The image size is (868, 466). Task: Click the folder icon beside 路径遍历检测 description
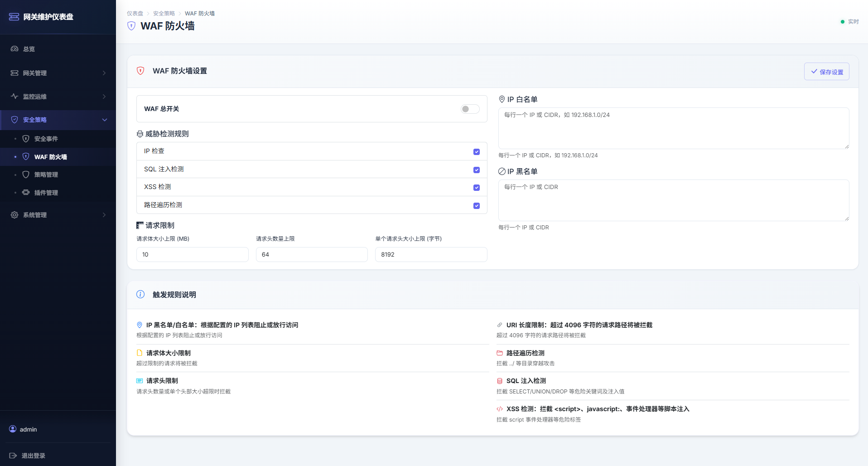point(500,353)
